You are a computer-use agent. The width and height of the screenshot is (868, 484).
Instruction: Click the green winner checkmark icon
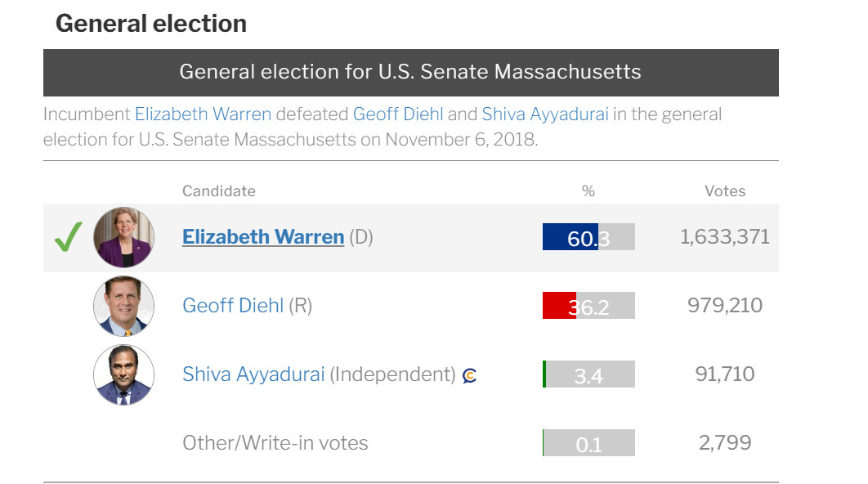(69, 237)
